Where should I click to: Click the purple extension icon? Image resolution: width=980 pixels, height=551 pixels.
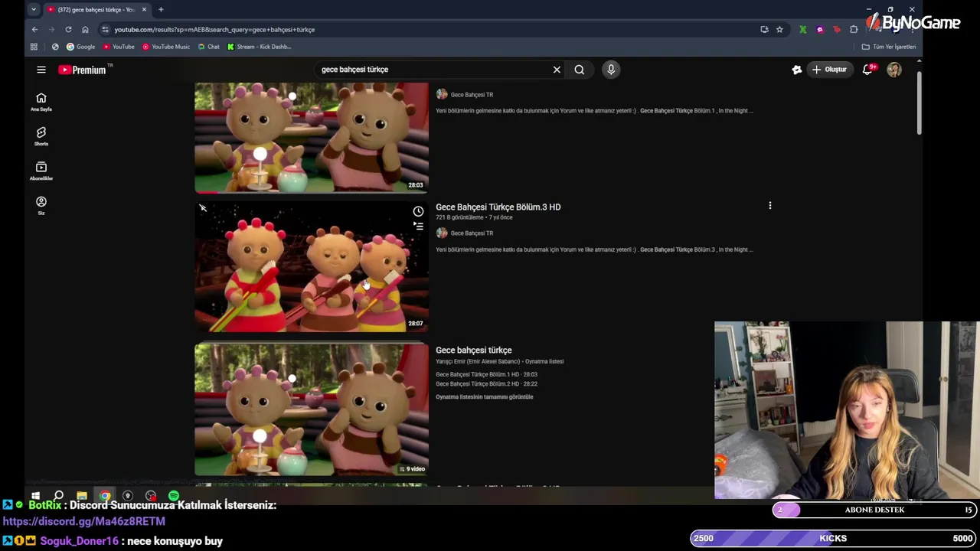819,29
